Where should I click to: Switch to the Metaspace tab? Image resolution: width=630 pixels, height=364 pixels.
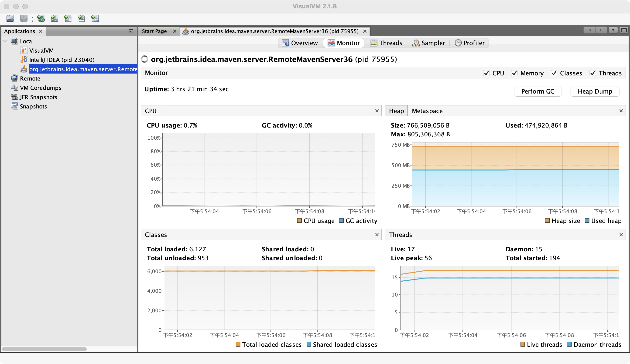click(427, 111)
